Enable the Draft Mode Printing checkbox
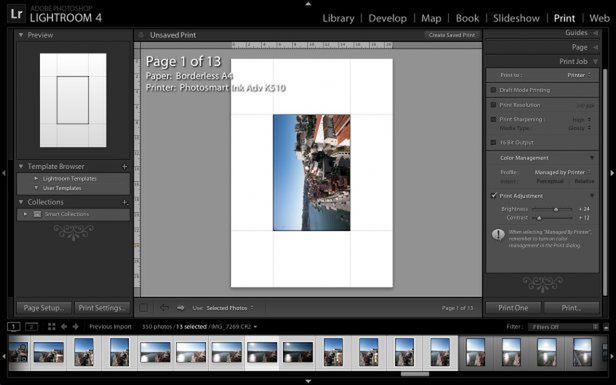The image size is (616, 385). (493, 90)
